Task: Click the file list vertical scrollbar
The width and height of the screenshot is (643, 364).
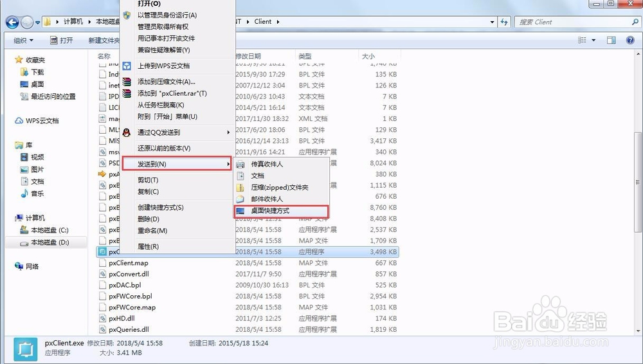Action: [x=638, y=182]
